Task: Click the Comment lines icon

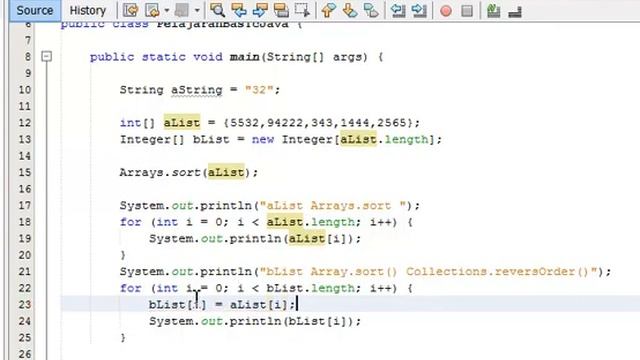Action: pos(493,11)
